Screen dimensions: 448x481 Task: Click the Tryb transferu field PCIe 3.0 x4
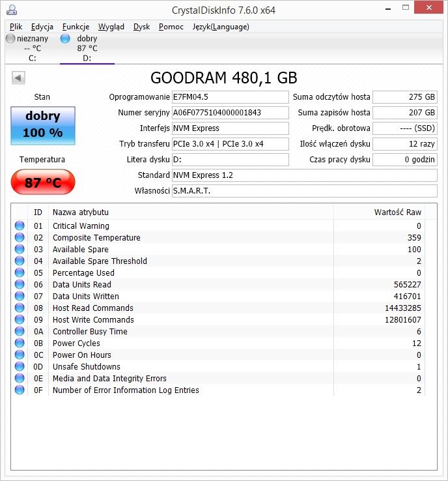click(230, 144)
